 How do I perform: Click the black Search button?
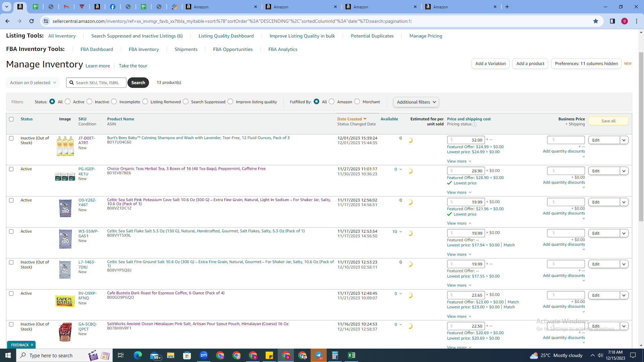click(x=138, y=82)
